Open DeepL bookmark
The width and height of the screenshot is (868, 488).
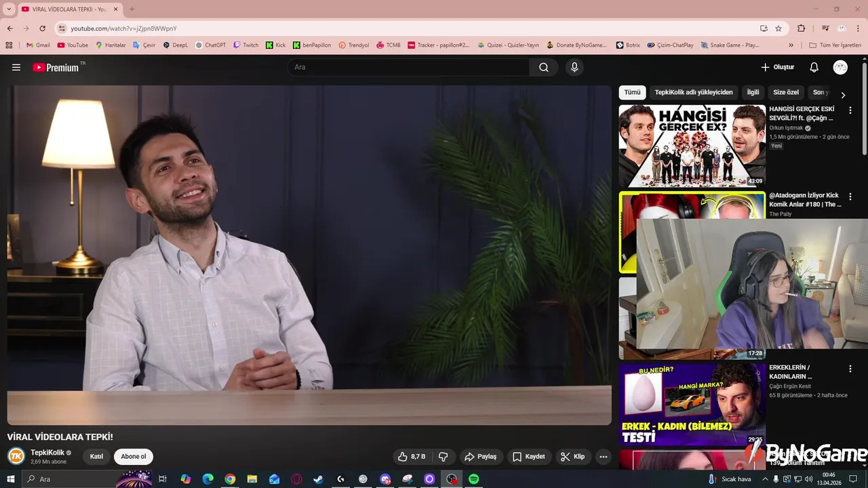176,45
